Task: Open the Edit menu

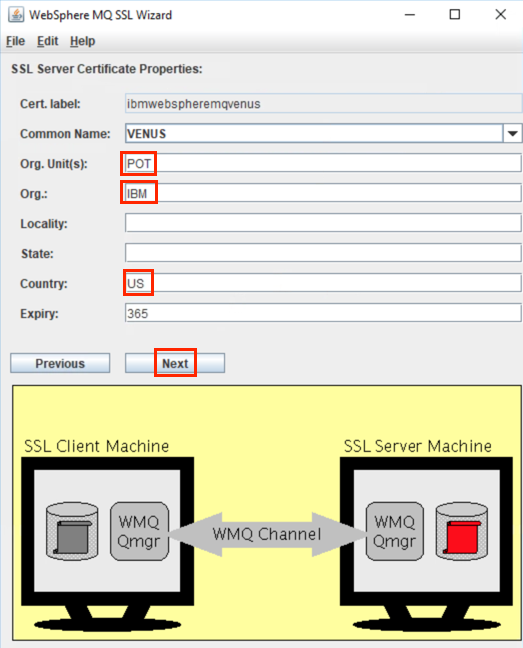Action: point(48,41)
